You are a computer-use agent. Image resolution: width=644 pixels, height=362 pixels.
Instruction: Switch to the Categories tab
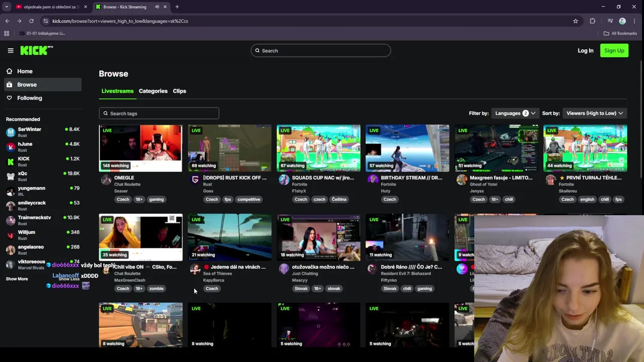(x=153, y=91)
